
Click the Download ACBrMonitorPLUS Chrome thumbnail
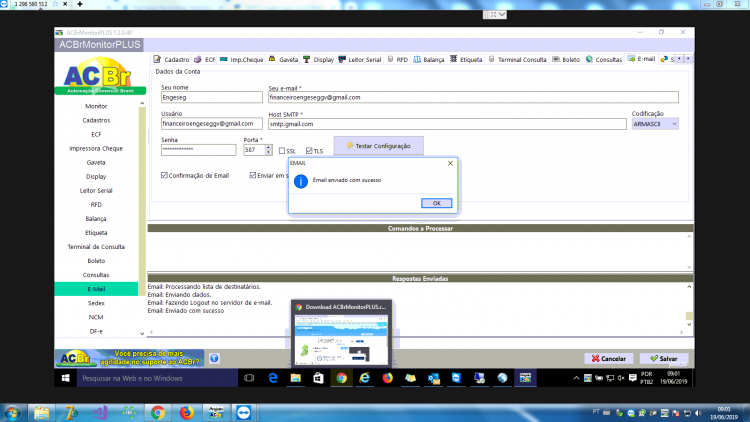pos(341,333)
